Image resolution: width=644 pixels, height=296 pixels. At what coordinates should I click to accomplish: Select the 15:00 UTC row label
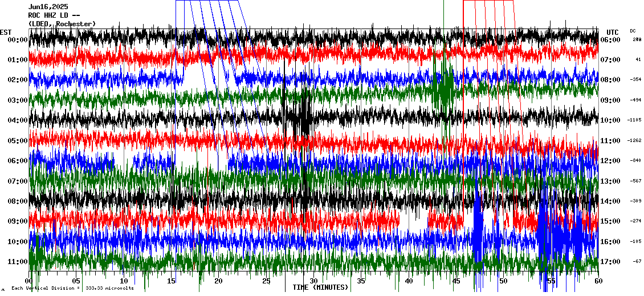click(x=610, y=221)
